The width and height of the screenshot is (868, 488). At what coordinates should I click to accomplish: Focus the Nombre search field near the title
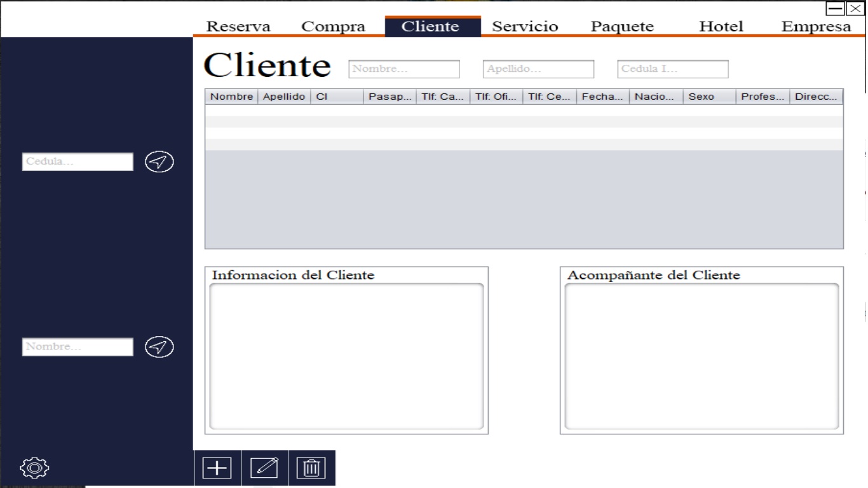403,69
